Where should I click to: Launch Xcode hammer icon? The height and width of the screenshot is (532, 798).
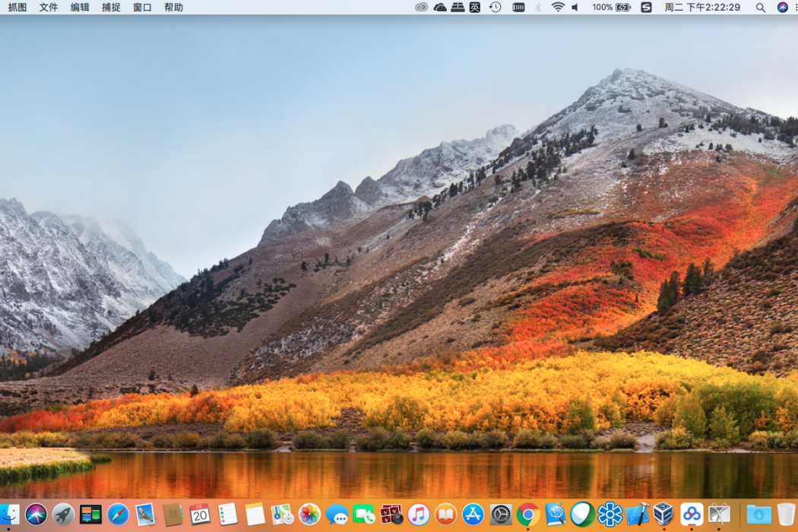[x=637, y=515]
